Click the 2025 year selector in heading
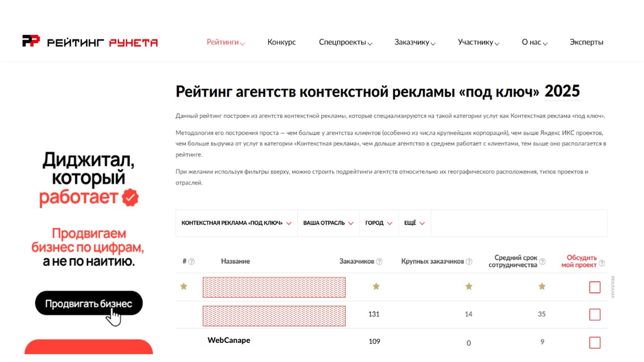The height and width of the screenshot is (362, 644). 562,92
